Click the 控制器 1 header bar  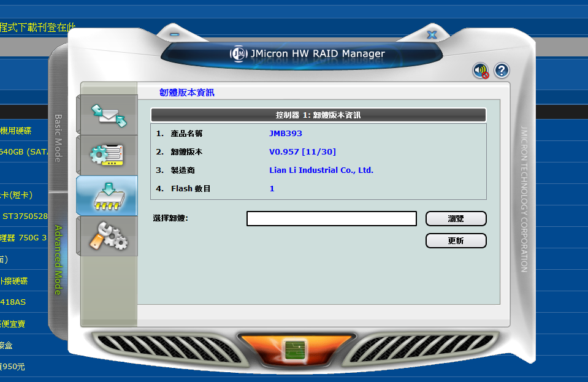[x=318, y=115]
